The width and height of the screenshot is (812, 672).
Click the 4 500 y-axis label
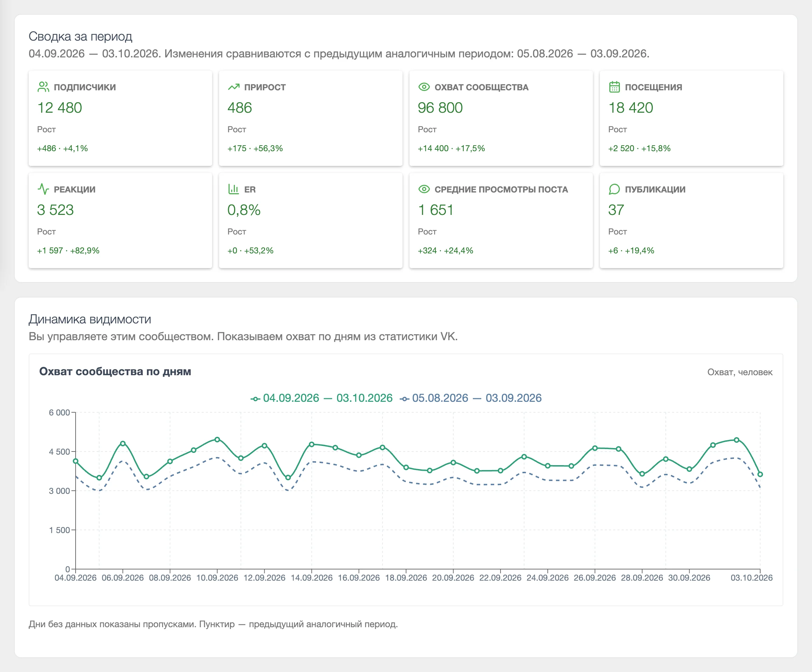coord(59,451)
